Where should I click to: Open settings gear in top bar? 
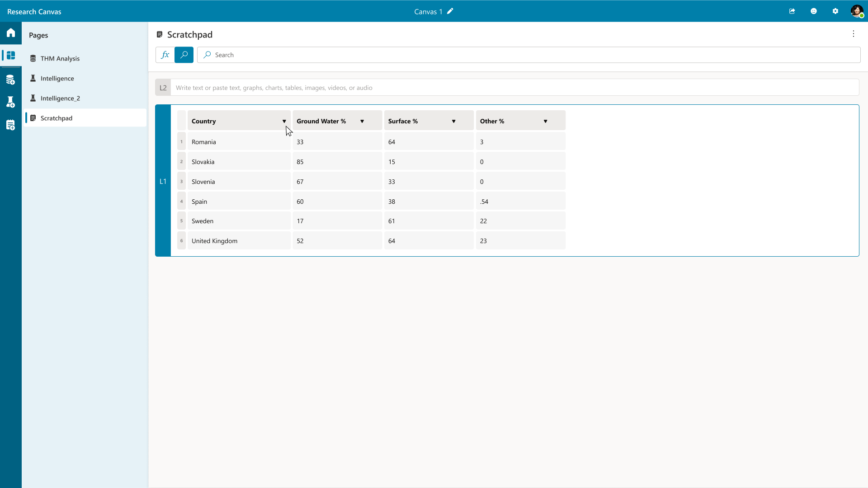point(835,11)
